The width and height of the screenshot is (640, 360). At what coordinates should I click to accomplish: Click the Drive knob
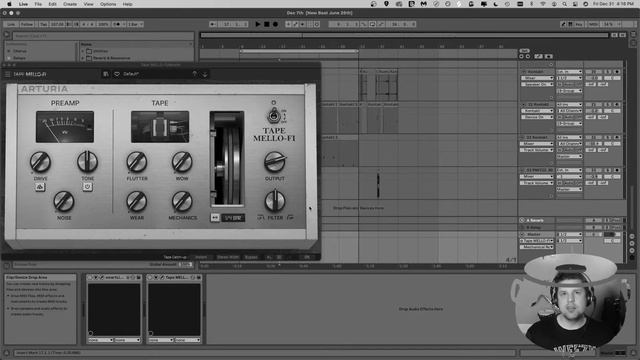(40, 162)
